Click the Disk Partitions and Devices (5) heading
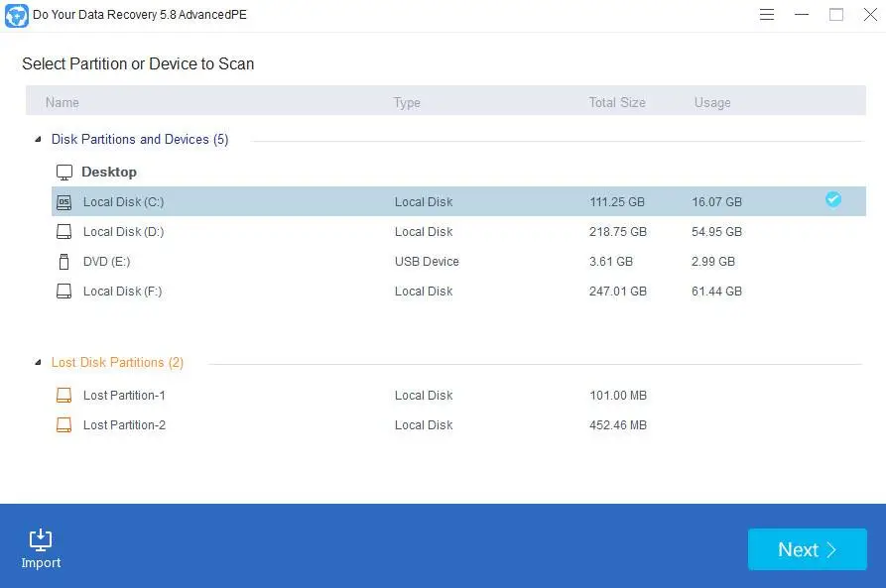Screen dimensions: 886x588 140,140
